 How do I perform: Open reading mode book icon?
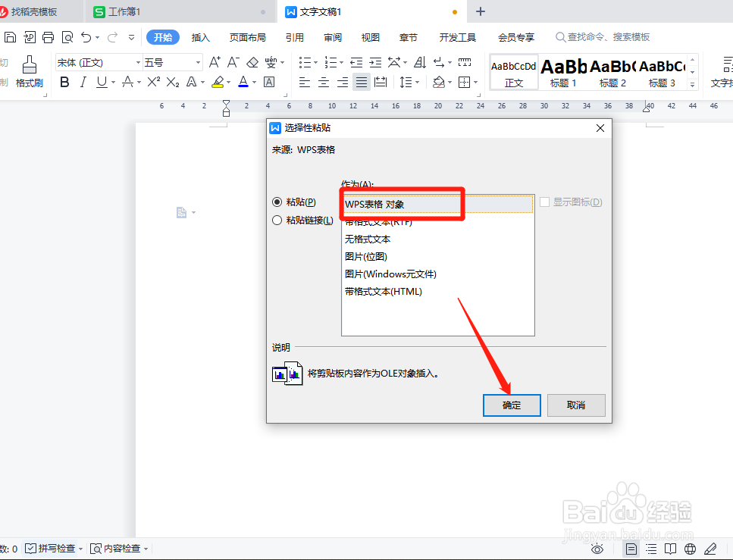coord(670,549)
